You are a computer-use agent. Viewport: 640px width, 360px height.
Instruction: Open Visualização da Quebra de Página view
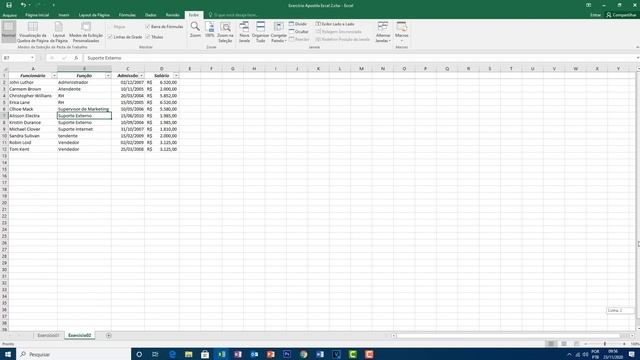[33, 32]
